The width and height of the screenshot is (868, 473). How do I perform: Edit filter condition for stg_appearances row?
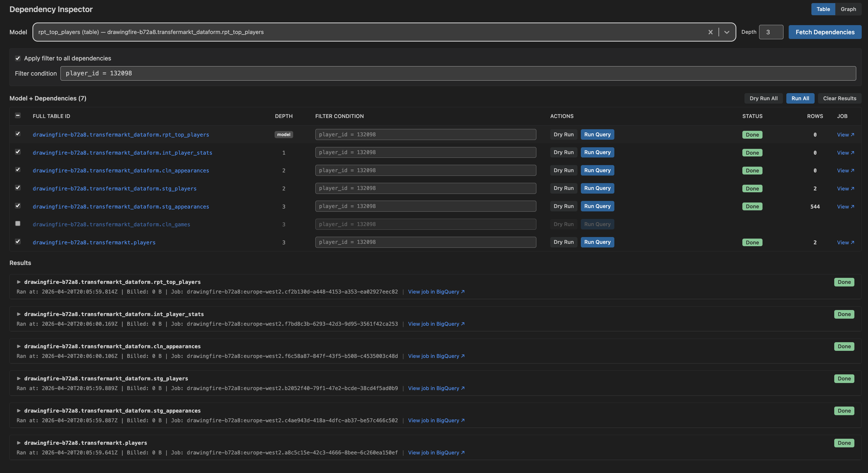(x=426, y=206)
